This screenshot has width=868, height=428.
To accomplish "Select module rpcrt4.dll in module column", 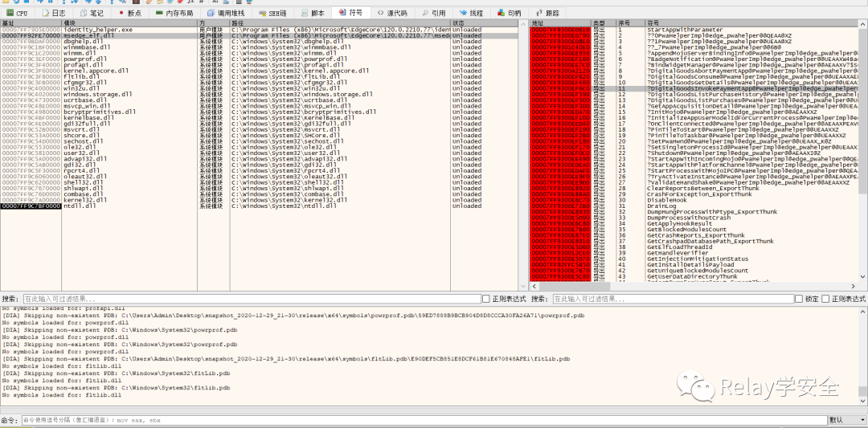I will coord(81,171).
